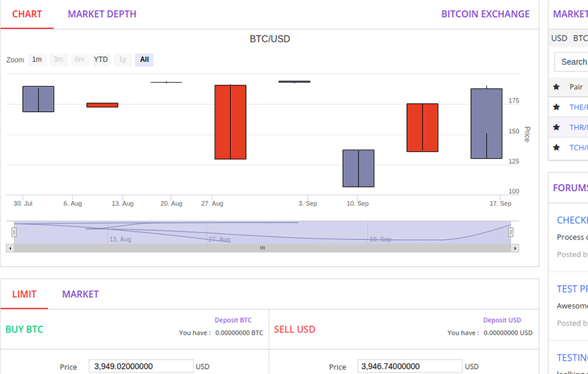Click the small red candlestick near 13. Aug

(103, 105)
